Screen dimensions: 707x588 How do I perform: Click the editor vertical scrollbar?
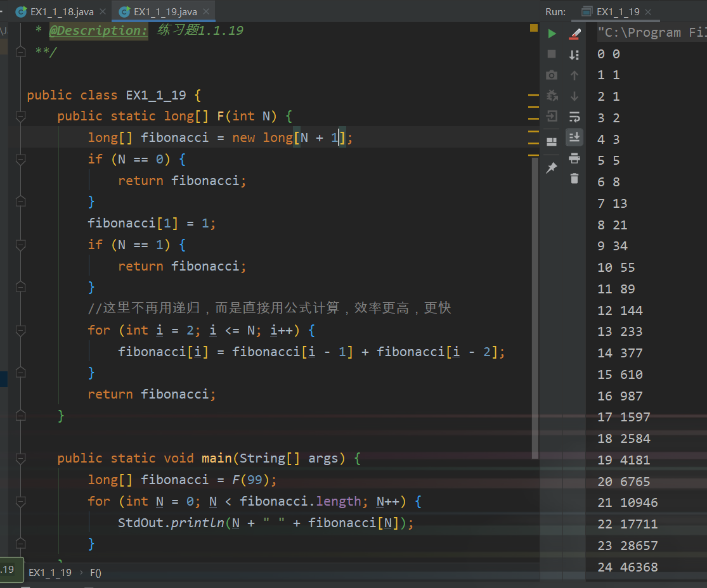[x=535, y=308]
